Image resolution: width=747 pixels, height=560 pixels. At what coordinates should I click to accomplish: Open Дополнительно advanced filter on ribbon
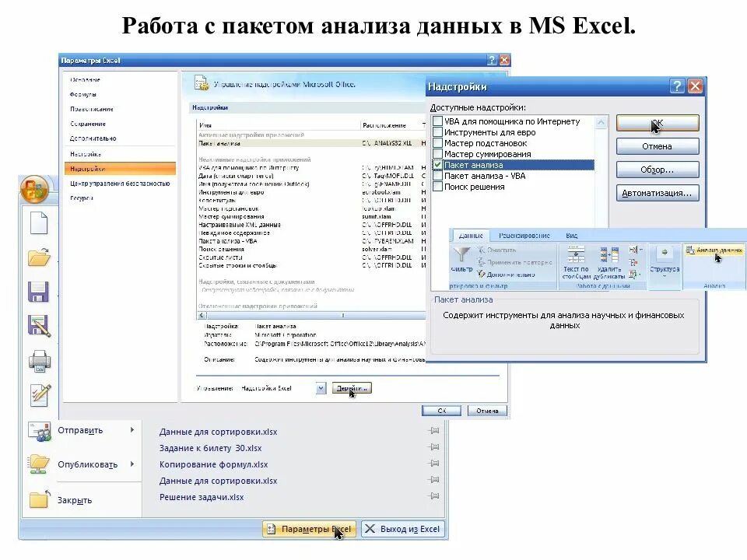506,275
